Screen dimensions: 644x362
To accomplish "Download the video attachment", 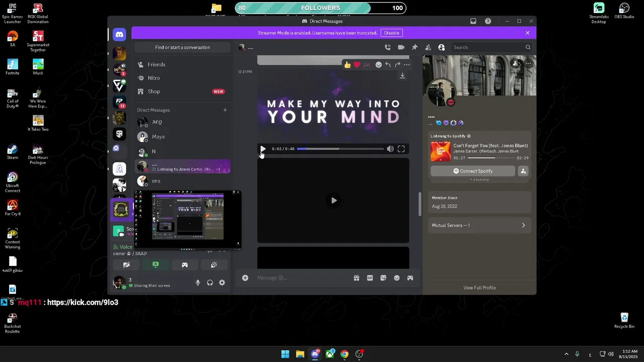I will point(402,75).
